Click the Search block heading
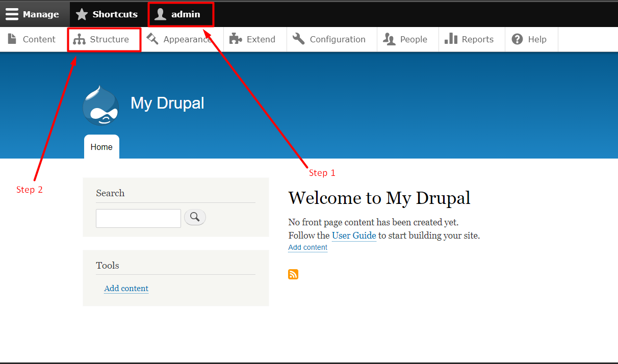This screenshot has width=618, height=364. [x=110, y=193]
